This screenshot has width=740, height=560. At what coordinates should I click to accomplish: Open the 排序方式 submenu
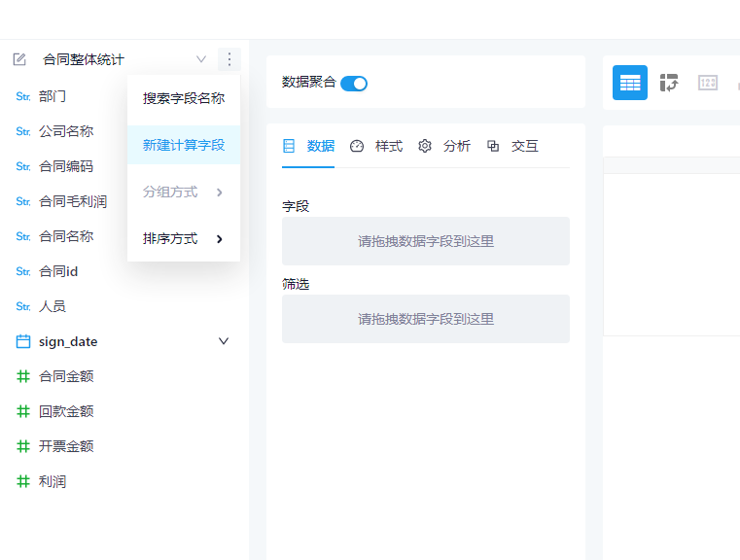click(184, 238)
